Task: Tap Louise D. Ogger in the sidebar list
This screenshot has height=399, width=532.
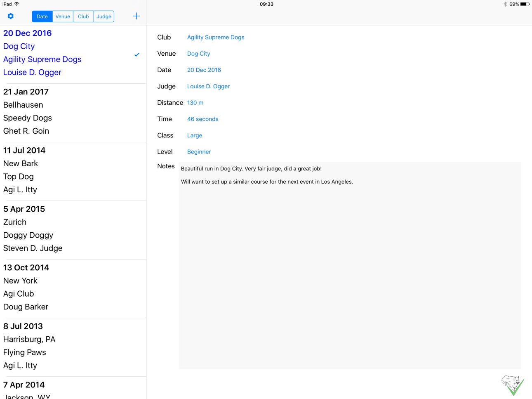Action: (x=32, y=73)
